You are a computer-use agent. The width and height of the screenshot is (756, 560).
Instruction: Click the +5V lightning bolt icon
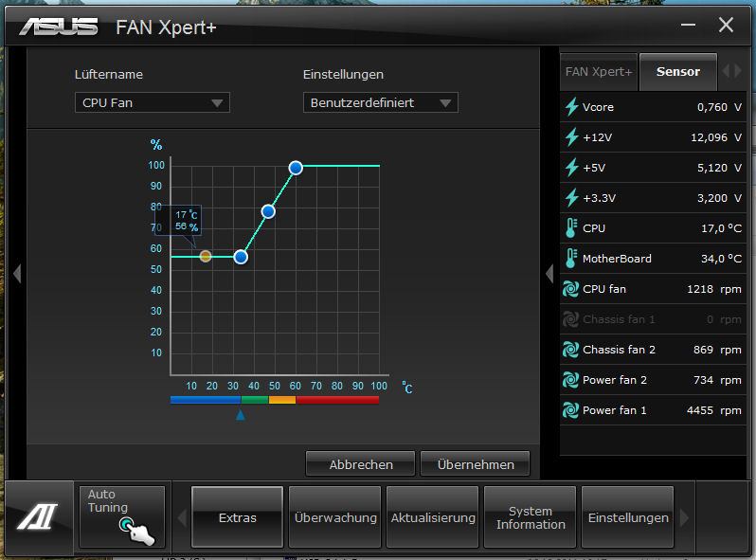pyautogui.click(x=571, y=168)
